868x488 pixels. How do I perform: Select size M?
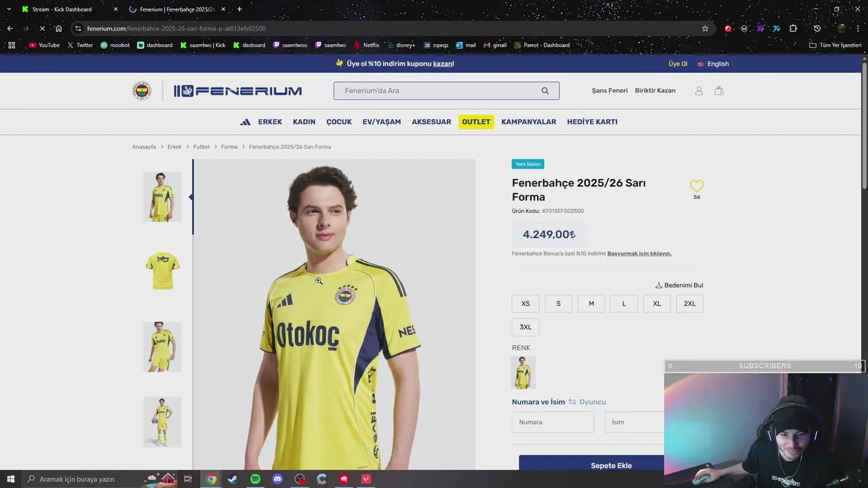[591, 304]
